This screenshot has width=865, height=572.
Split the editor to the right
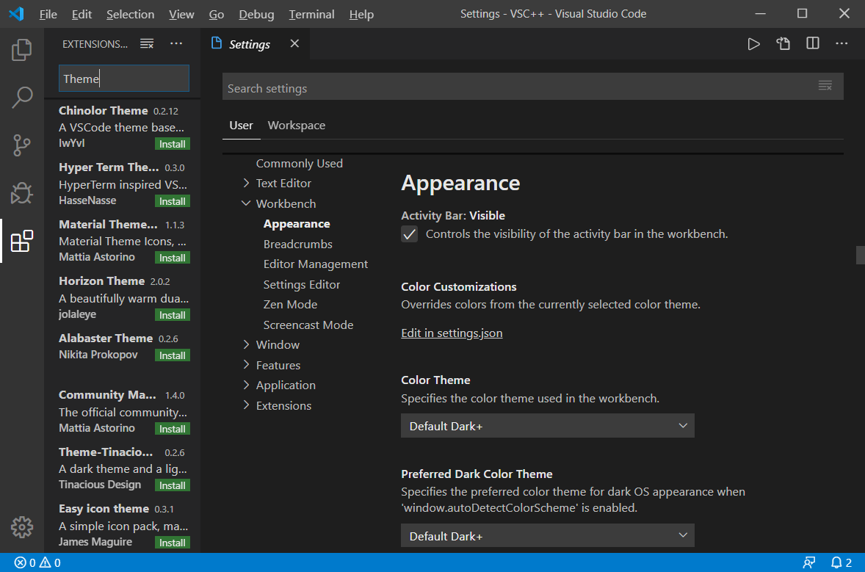click(812, 44)
